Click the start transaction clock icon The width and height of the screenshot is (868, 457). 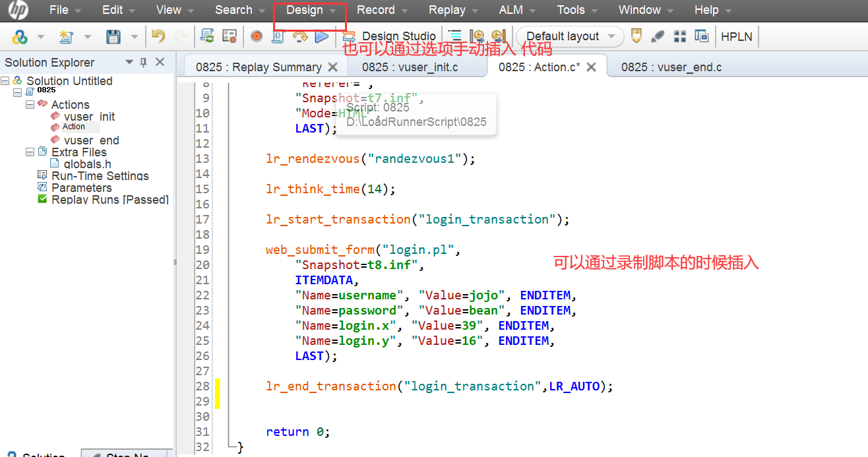coord(476,36)
